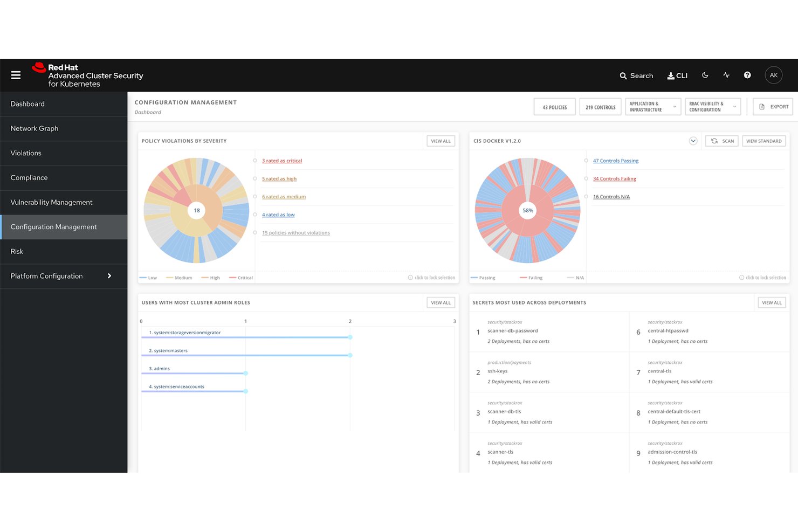View all secrets used across deployments

(x=772, y=303)
